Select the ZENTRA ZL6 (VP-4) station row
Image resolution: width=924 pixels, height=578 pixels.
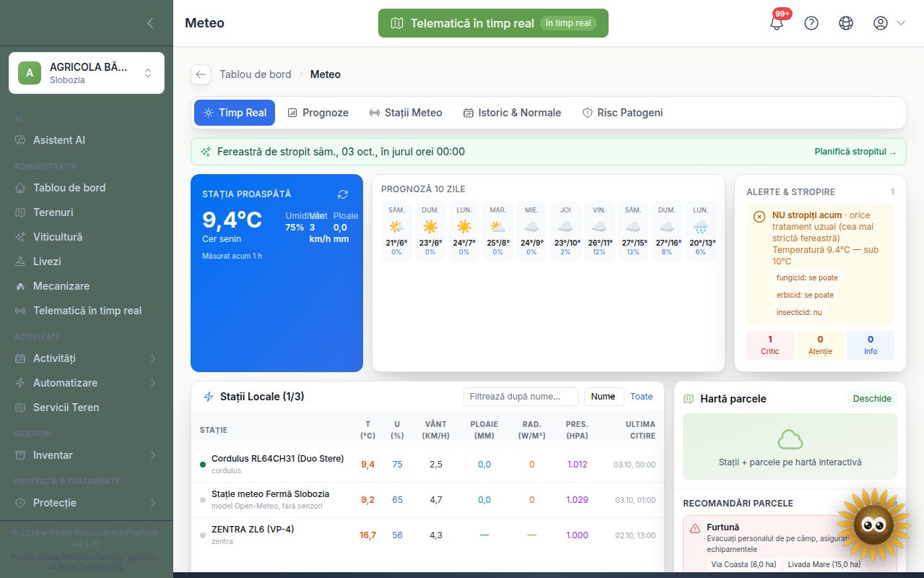tap(427, 535)
